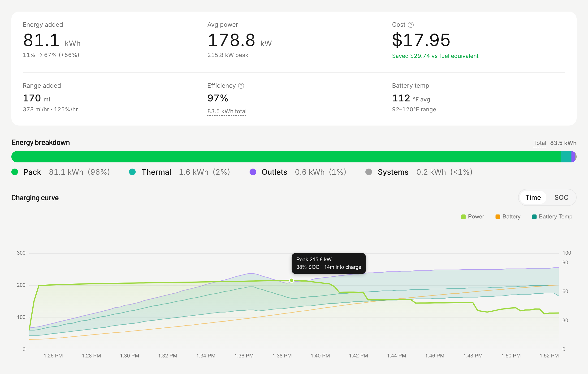The width and height of the screenshot is (588, 374).
Task: Toggle the Battery series in chart legend
Action: (508, 217)
